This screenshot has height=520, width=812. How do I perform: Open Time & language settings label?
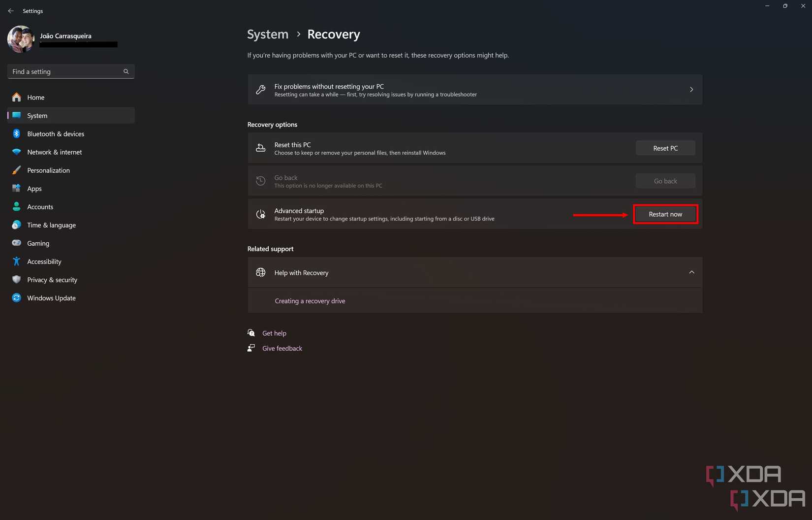[x=52, y=225]
